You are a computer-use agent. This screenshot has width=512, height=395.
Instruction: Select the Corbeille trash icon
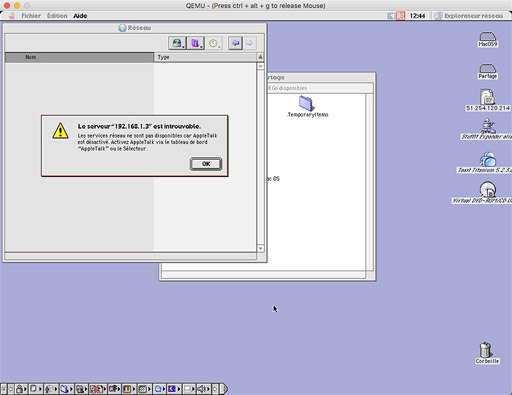[x=487, y=353]
